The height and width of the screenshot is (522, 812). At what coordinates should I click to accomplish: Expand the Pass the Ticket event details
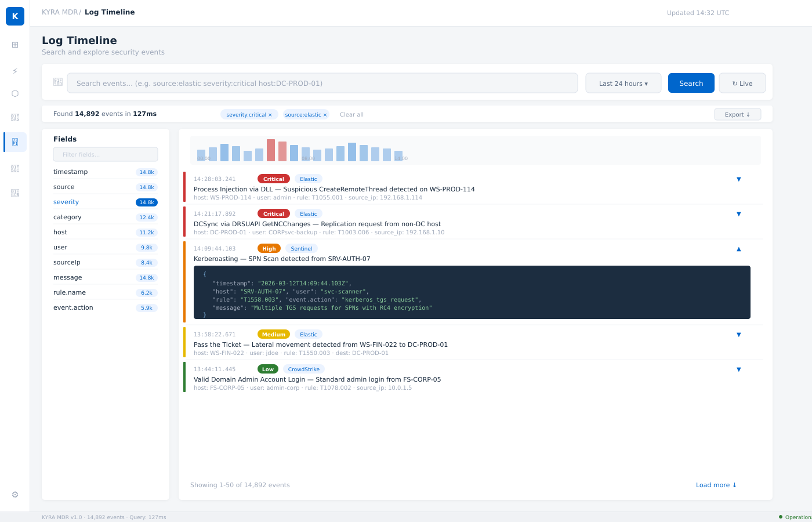point(738,335)
